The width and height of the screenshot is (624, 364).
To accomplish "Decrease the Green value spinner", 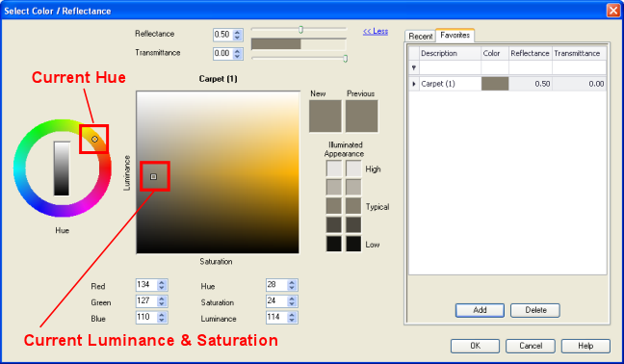I will click(162, 304).
